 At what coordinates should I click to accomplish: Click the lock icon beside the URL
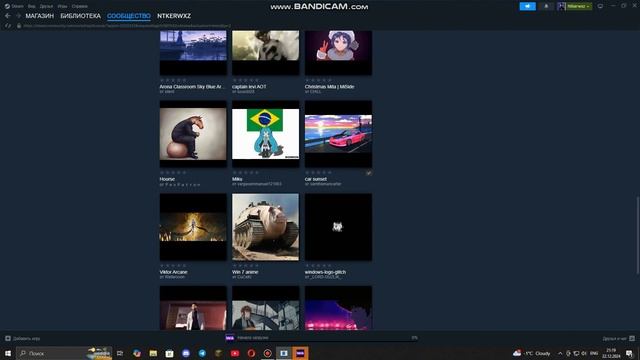point(19,26)
